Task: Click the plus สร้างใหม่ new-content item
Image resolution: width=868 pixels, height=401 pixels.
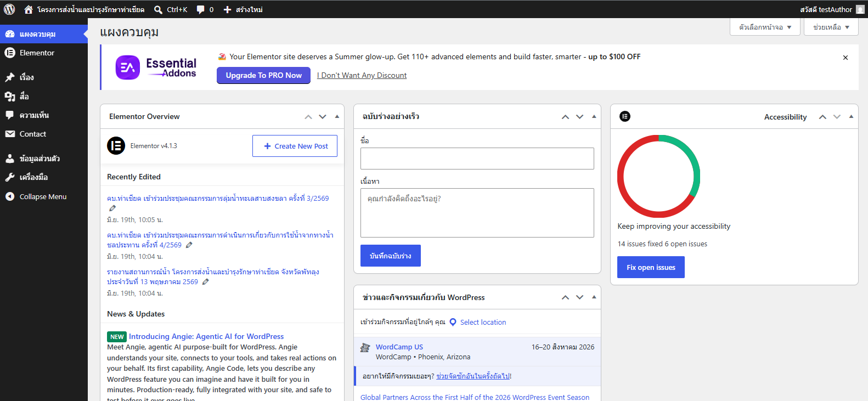Action: 243,9
